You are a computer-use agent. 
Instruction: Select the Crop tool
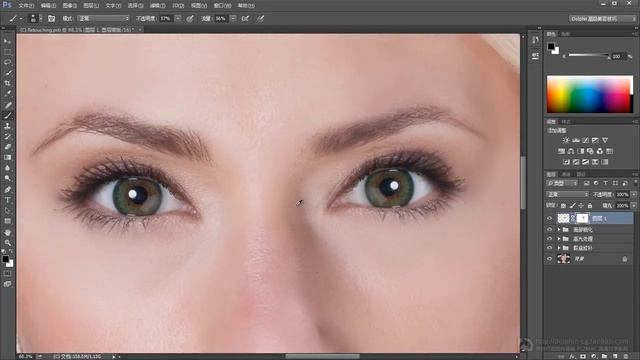coord(7,83)
